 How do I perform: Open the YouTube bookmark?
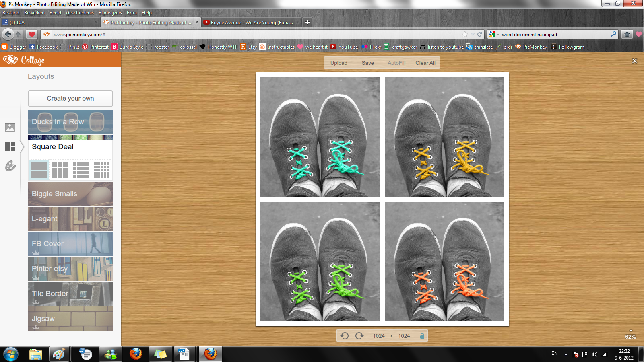344,47
